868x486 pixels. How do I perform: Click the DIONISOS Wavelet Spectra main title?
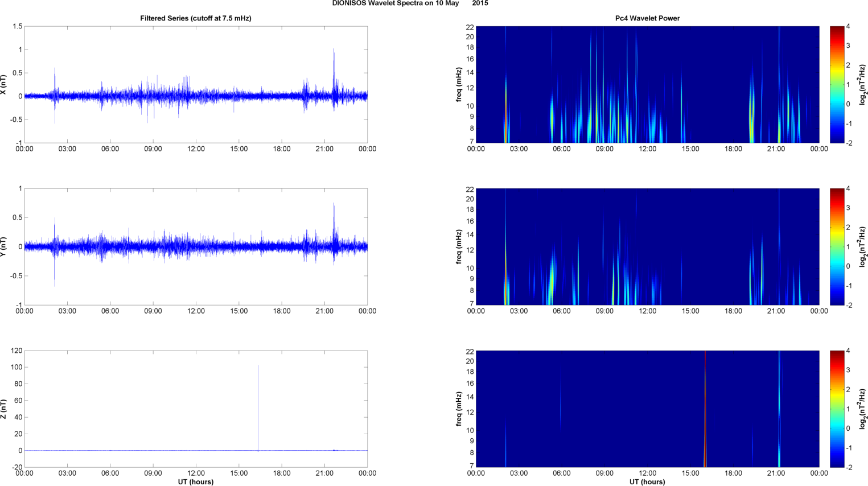click(410, 3)
